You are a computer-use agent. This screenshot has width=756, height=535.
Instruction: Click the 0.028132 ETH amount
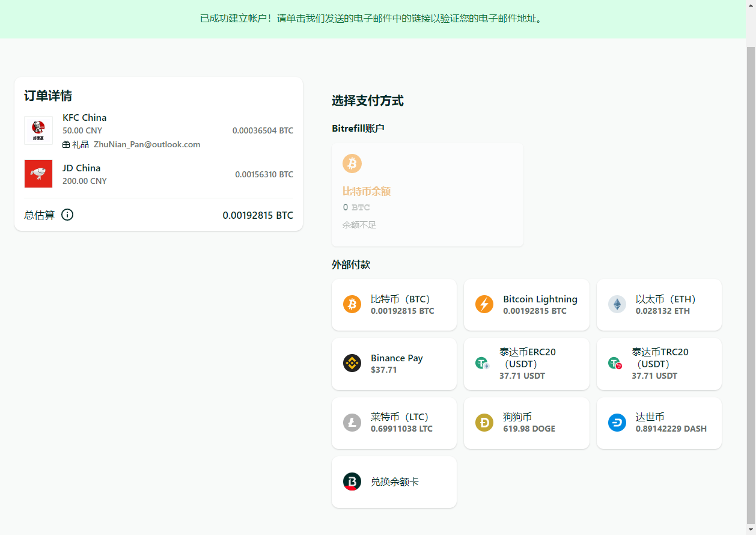coord(663,311)
